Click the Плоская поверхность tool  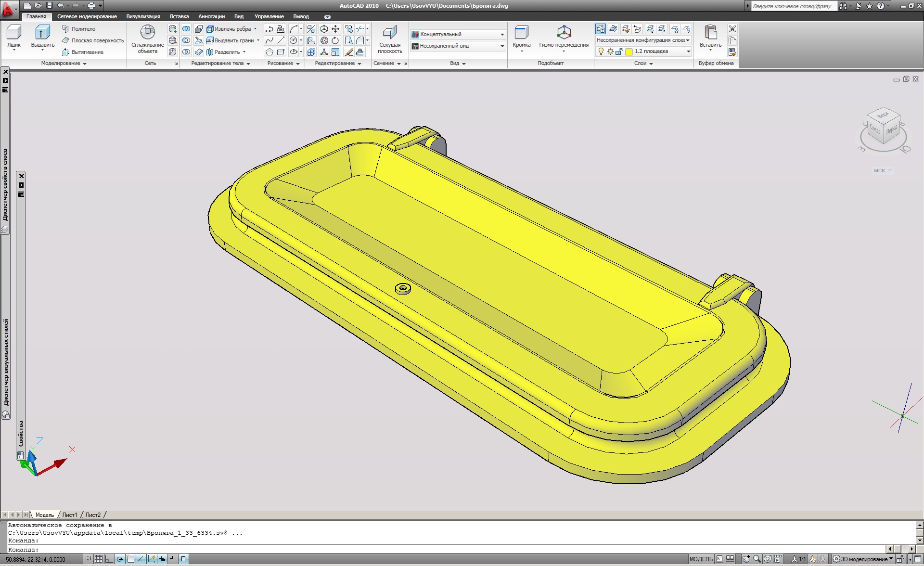click(x=92, y=40)
